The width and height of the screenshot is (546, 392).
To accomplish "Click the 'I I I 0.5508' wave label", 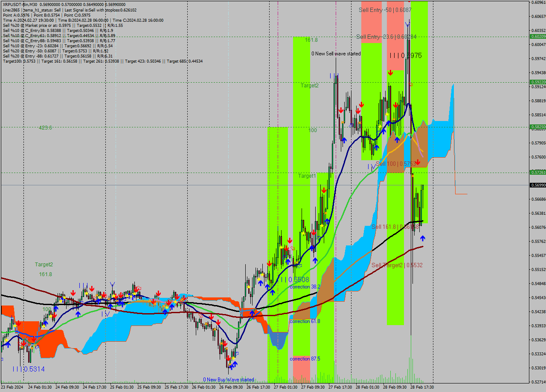I will pyautogui.click(x=295, y=280).
